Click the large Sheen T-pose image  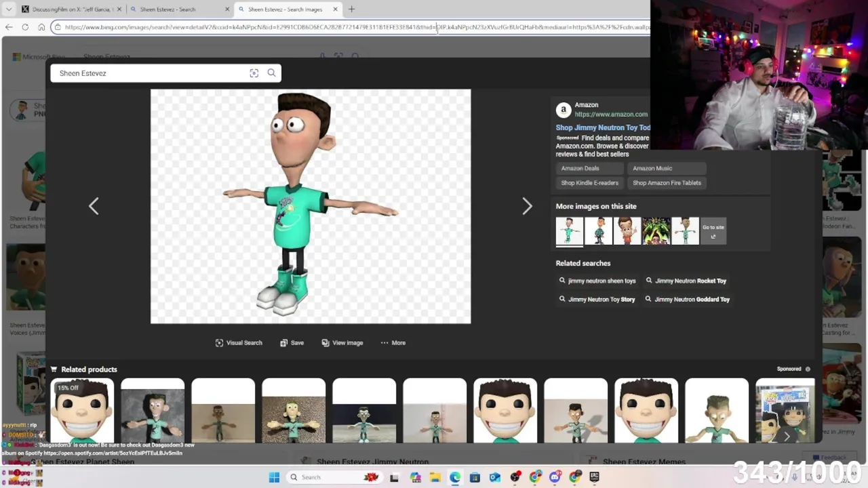[311, 207]
